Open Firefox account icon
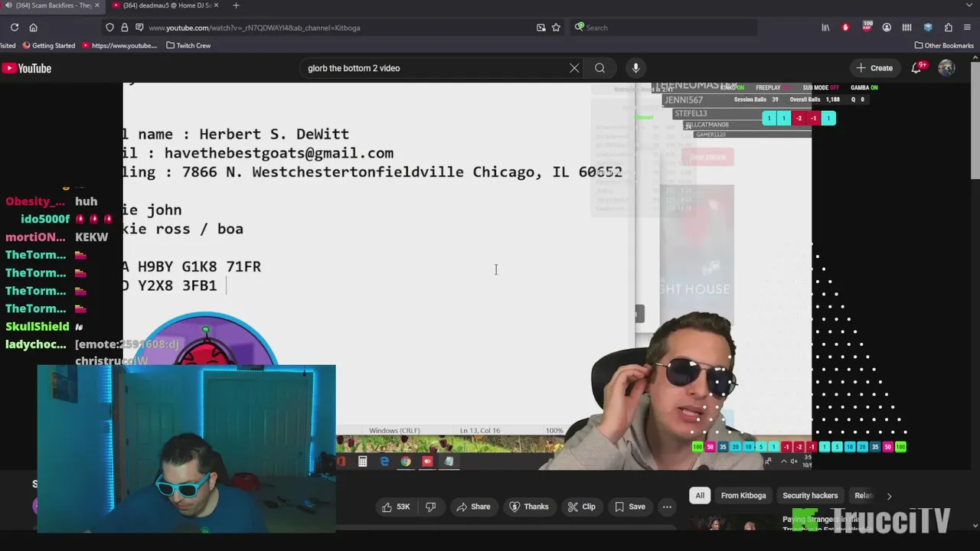 click(887, 28)
